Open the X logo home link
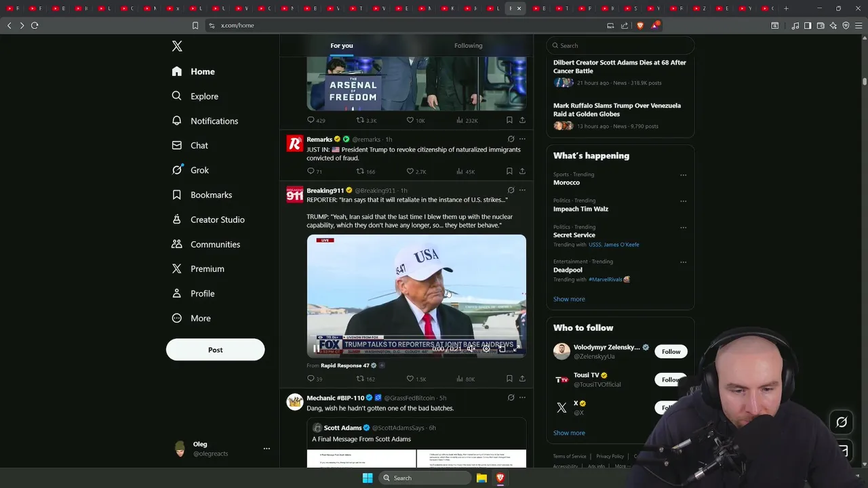This screenshot has width=868, height=488. [177, 46]
